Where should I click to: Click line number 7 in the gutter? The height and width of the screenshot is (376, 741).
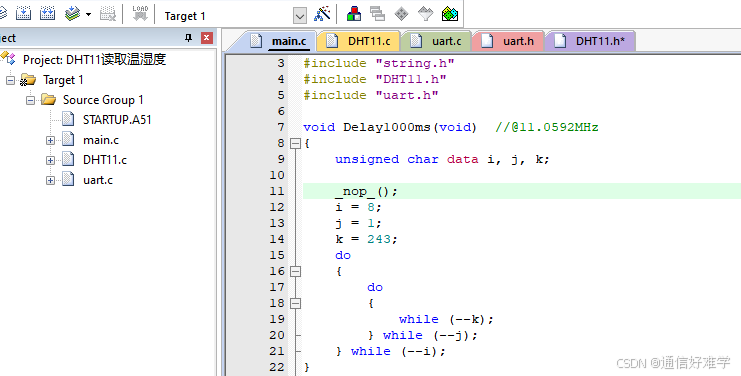pyautogui.click(x=281, y=128)
